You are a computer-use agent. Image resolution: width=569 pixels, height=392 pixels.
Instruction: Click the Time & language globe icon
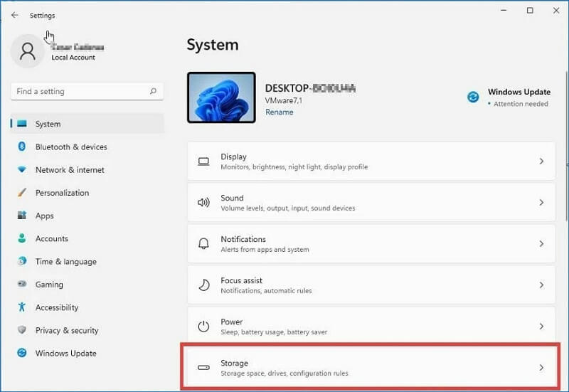click(22, 261)
